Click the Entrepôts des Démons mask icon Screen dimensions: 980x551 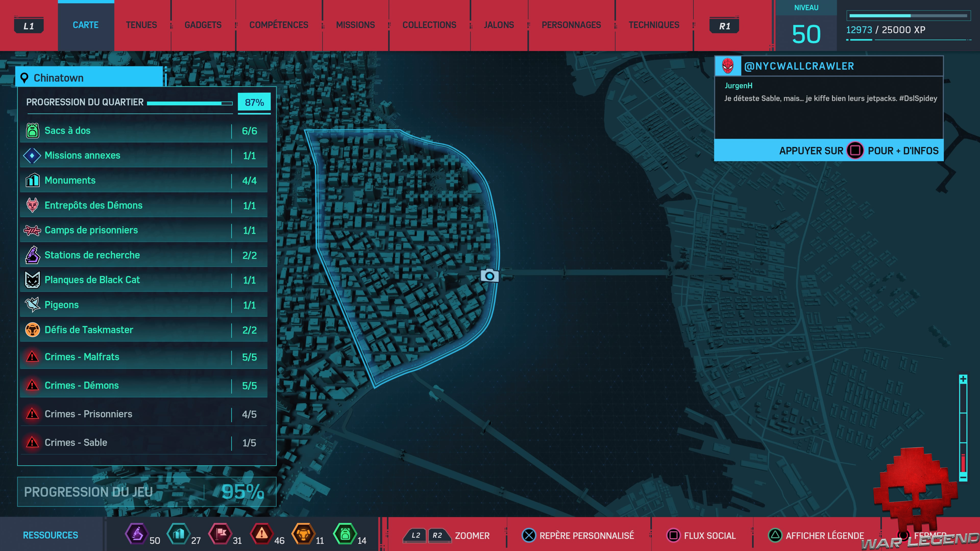pyautogui.click(x=32, y=205)
